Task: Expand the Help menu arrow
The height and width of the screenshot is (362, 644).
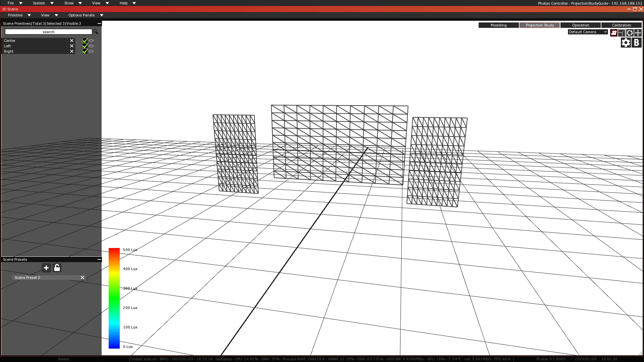Action: pos(134,3)
